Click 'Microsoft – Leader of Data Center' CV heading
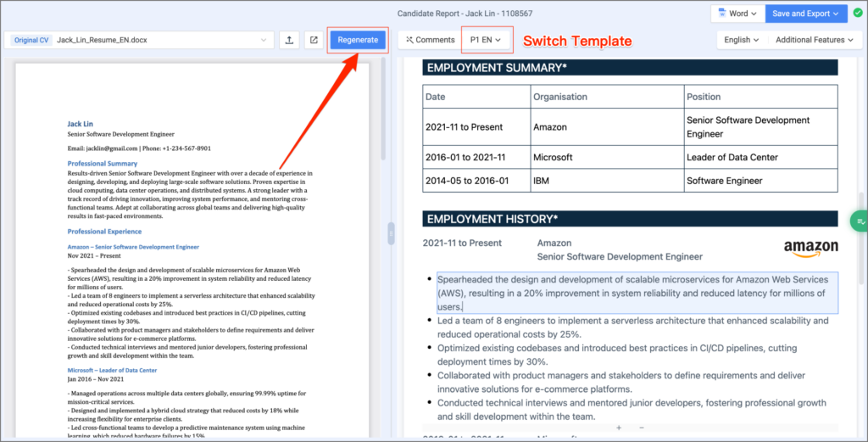Image resolution: width=868 pixels, height=442 pixels. coord(113,370)
